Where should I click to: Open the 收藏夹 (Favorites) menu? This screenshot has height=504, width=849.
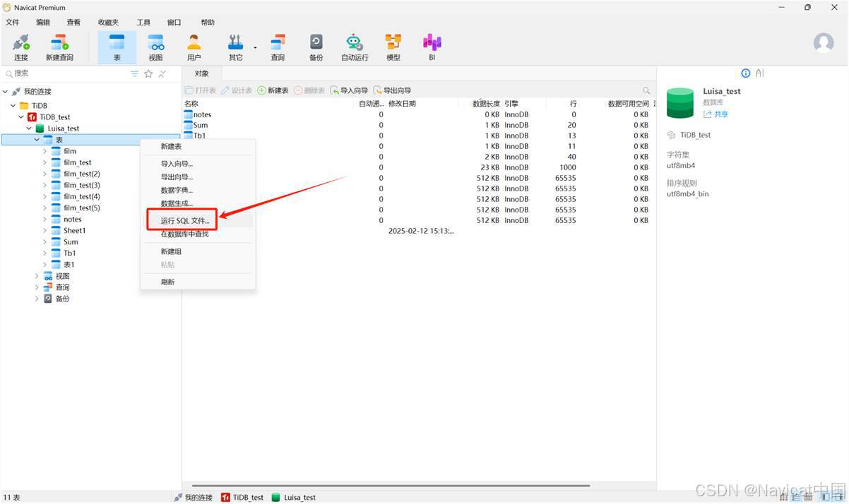108,23
